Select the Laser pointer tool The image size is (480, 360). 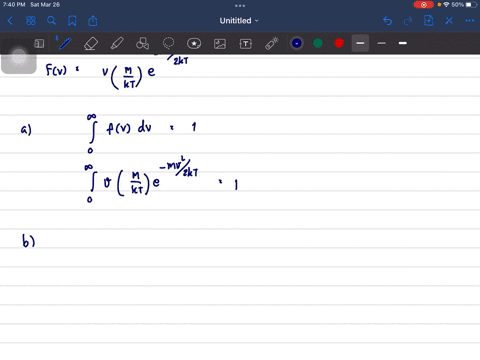coord(272,43)
